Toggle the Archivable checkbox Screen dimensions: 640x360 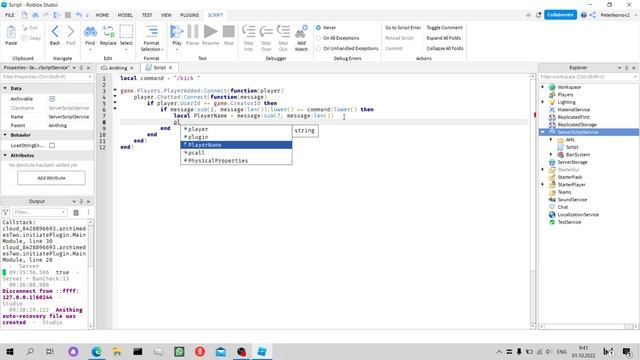[x=52, y=99]
